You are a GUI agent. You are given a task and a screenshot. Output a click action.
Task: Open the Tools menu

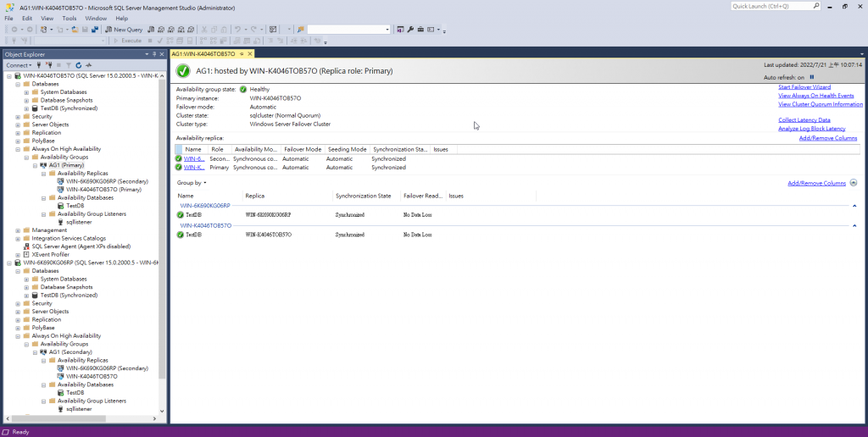pyautogui.click(x=70, y=19)
